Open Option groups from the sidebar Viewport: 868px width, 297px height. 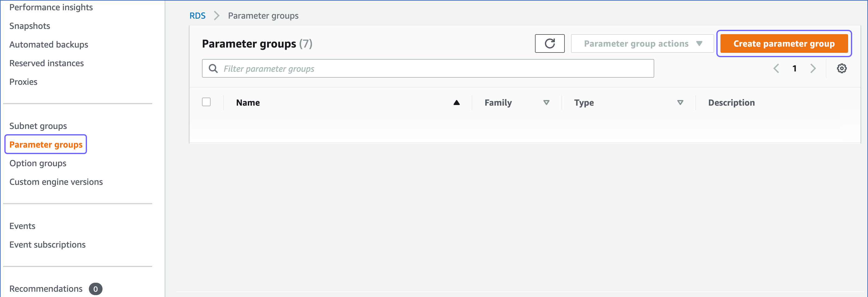tap(38, 163)
